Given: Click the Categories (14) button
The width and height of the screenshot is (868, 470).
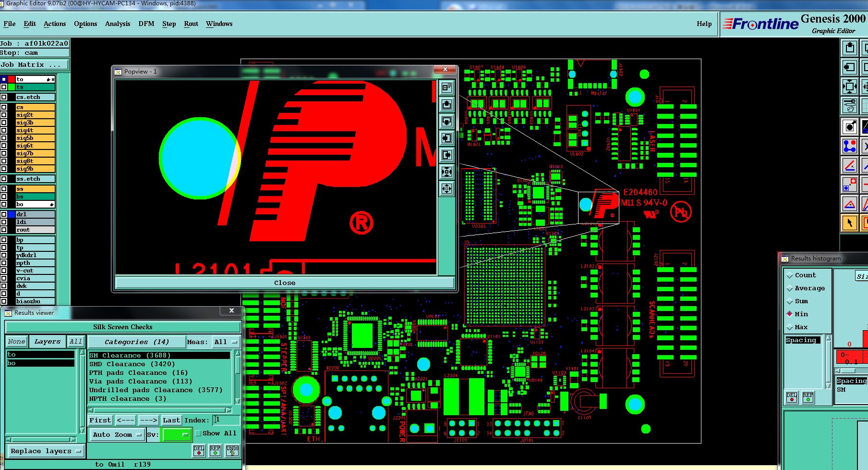Looking at the screenshot, I should (x=136, y=342).
